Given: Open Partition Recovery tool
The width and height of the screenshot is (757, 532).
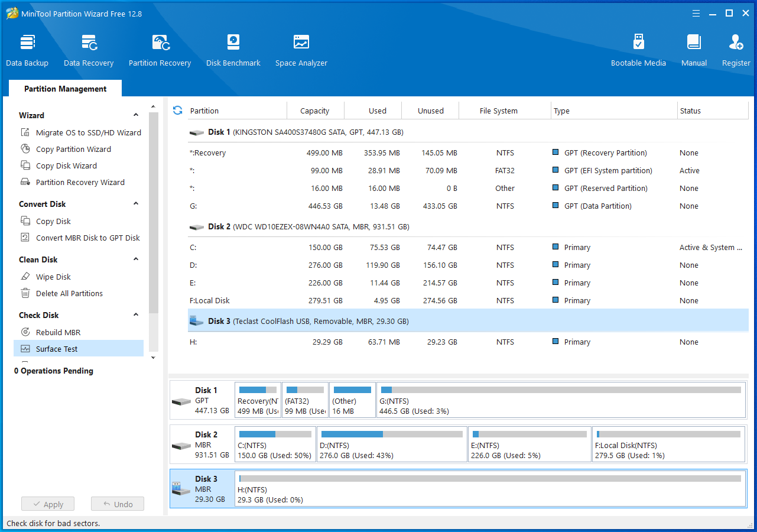Looking at the screenshot, I should pos(160,50).
